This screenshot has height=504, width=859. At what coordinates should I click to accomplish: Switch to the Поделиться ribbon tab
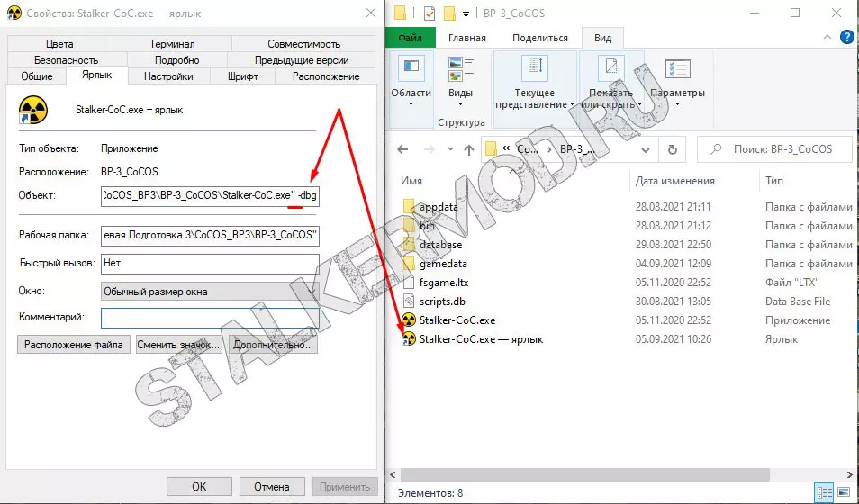(540, 38)
